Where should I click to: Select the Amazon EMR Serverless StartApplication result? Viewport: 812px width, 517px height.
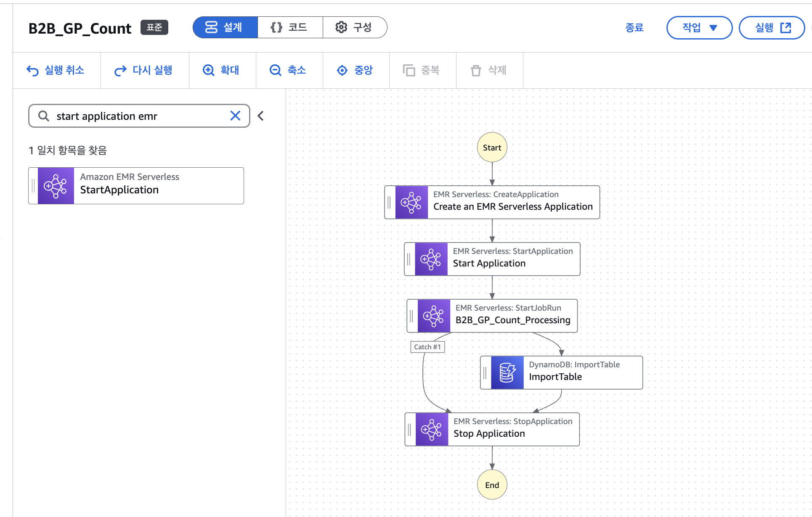pyautogui.click(x=136, y=186)
